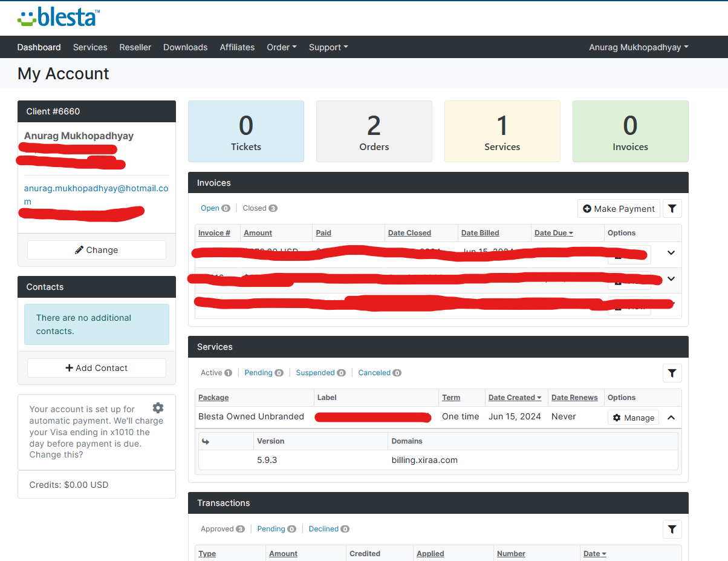The height and width of the screenshot is (561, 728).
Task: Sort invoices by Amount column
Action: 258,233
